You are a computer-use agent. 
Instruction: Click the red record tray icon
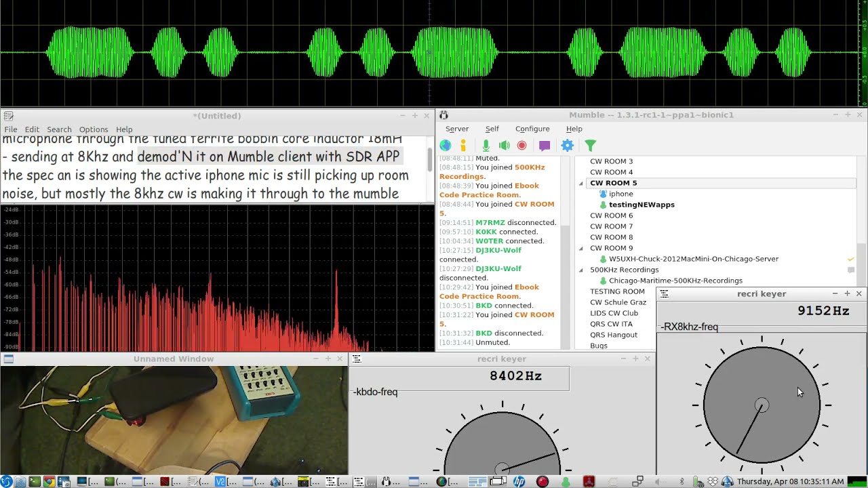(x=542, y=482)
